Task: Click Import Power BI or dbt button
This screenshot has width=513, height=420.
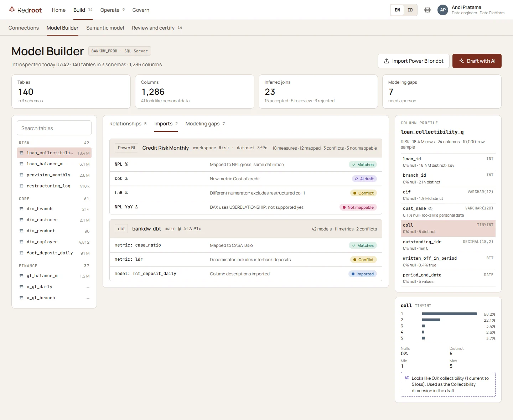Action: (414, 61)
